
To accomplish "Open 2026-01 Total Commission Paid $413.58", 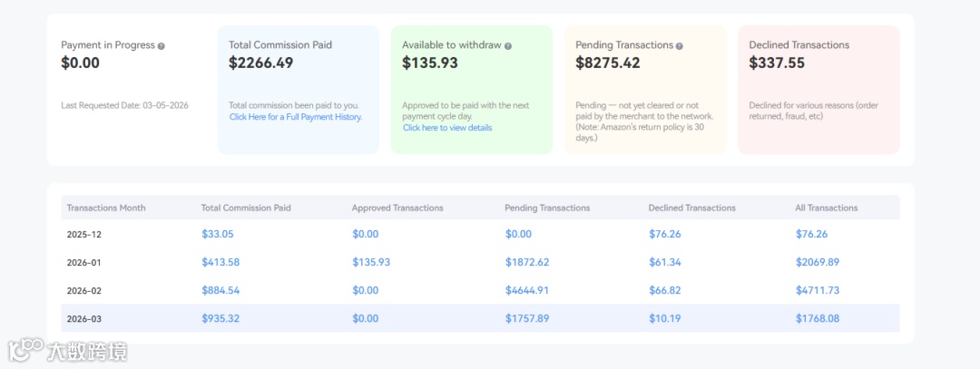I will (x=220, y=262).
